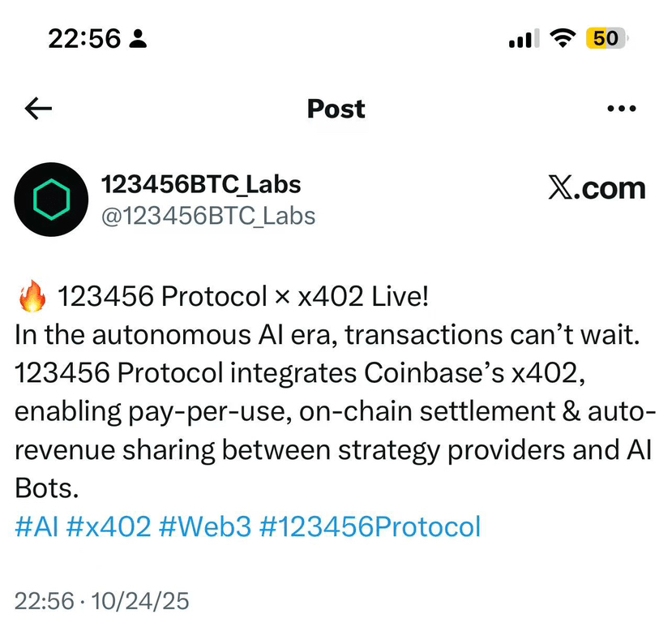Tap the 10/24/25 post date

(x=140, y=601)
